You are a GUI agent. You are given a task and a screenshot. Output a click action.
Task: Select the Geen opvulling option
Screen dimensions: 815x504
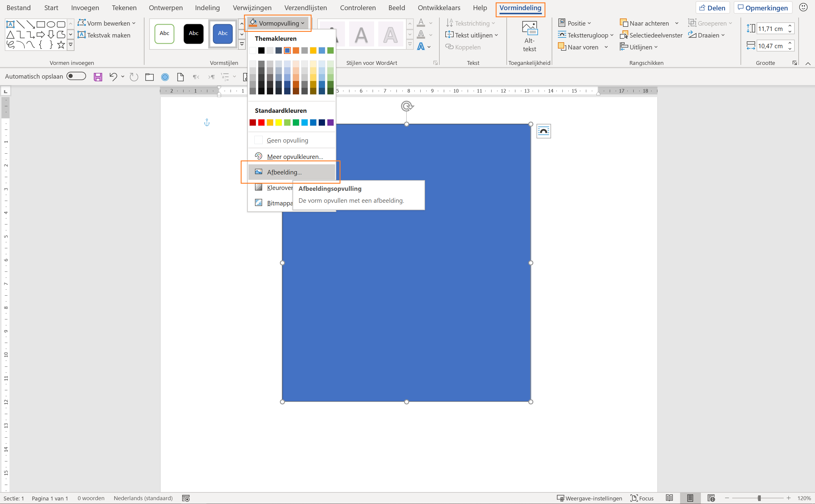coord(287,140)
